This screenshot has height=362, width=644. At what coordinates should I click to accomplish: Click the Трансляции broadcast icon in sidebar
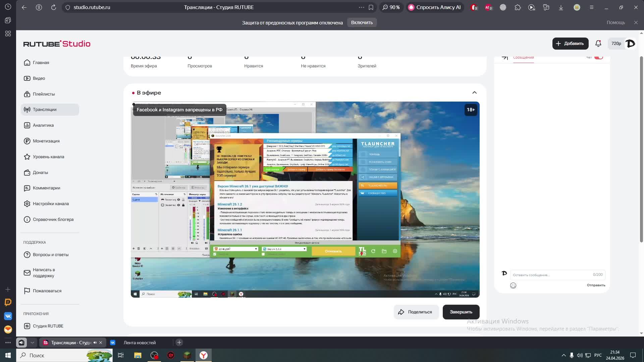click(27, 110)
